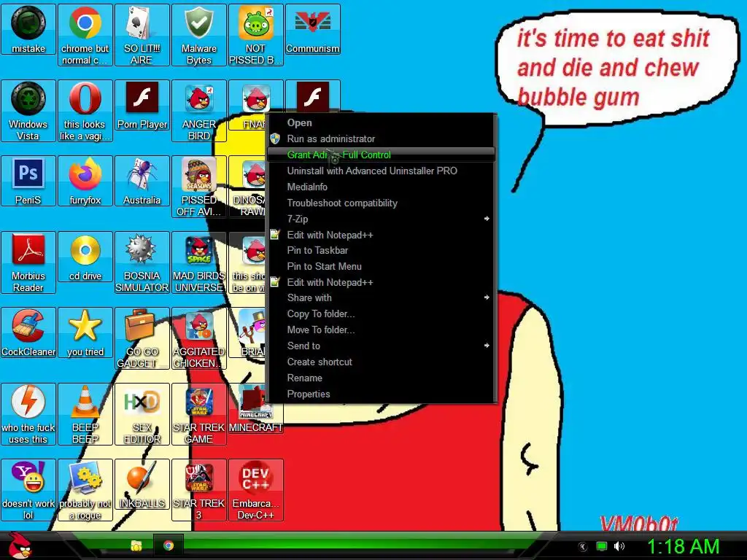Screen dimensions: 747x560
Task: Click Grant Admin Full Control entry
Action: 381,155
